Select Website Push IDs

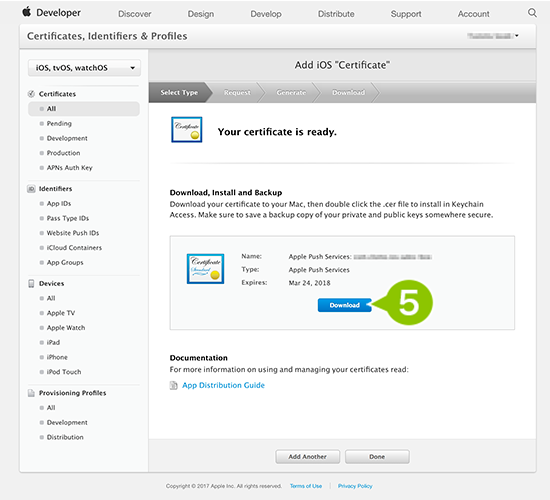(73, 233)
